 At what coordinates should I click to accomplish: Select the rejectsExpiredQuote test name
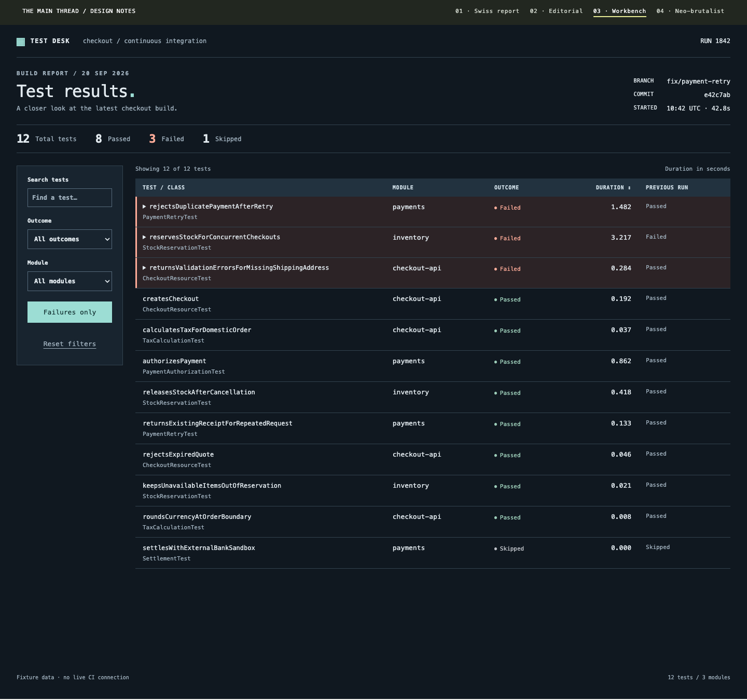click(x=178, y=455)
